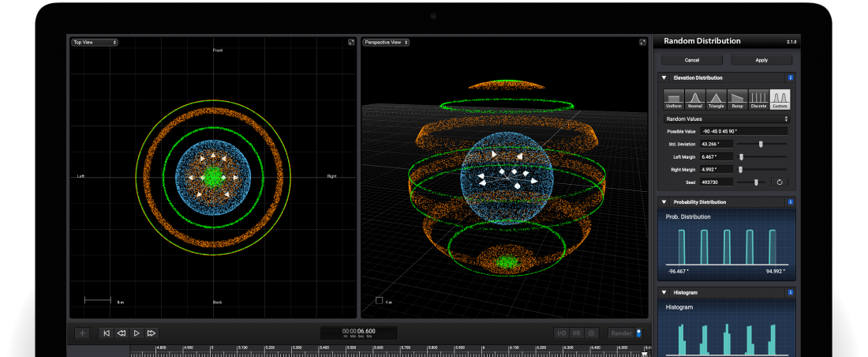Select the Uniform distribution icon
The height and width of the screenshot is (357, 868).
(674, 99)
